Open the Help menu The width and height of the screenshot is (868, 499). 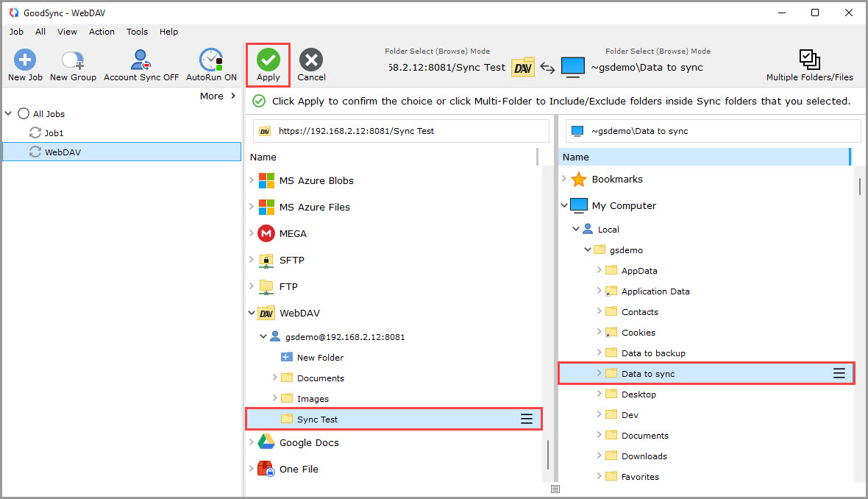(x=168, y=32)
